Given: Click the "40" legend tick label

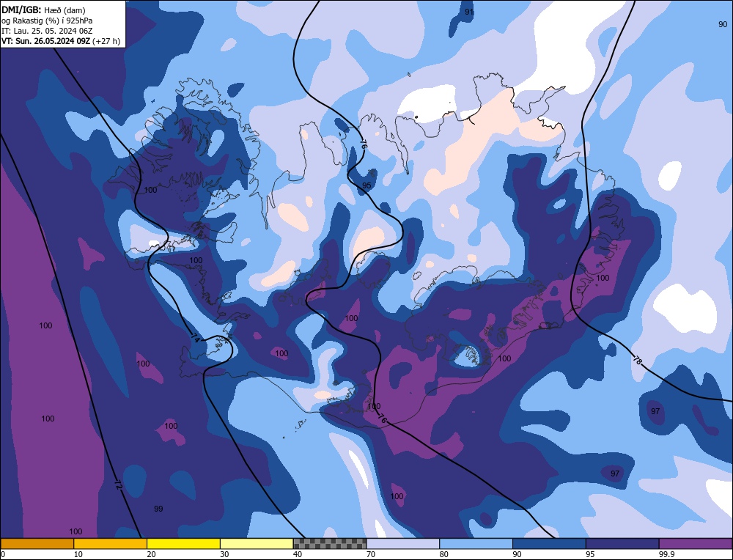Looking at the screenshot, I should [298, 554].
